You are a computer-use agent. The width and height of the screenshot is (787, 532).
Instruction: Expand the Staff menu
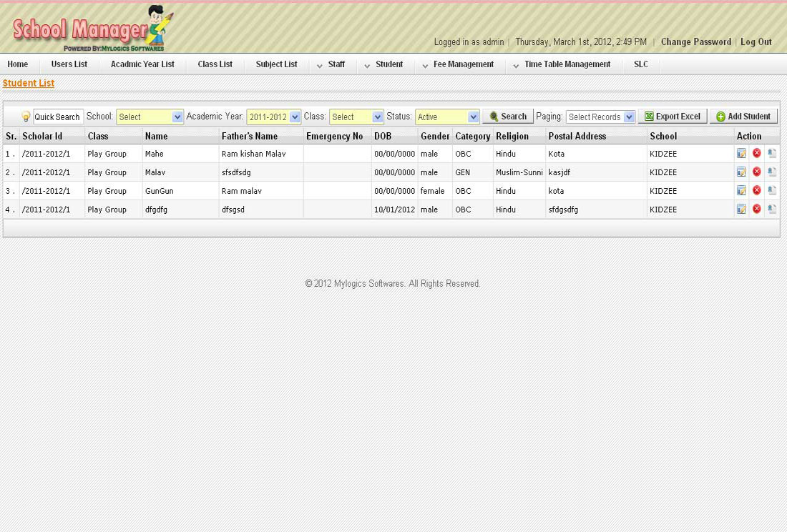tap(331, 64)
